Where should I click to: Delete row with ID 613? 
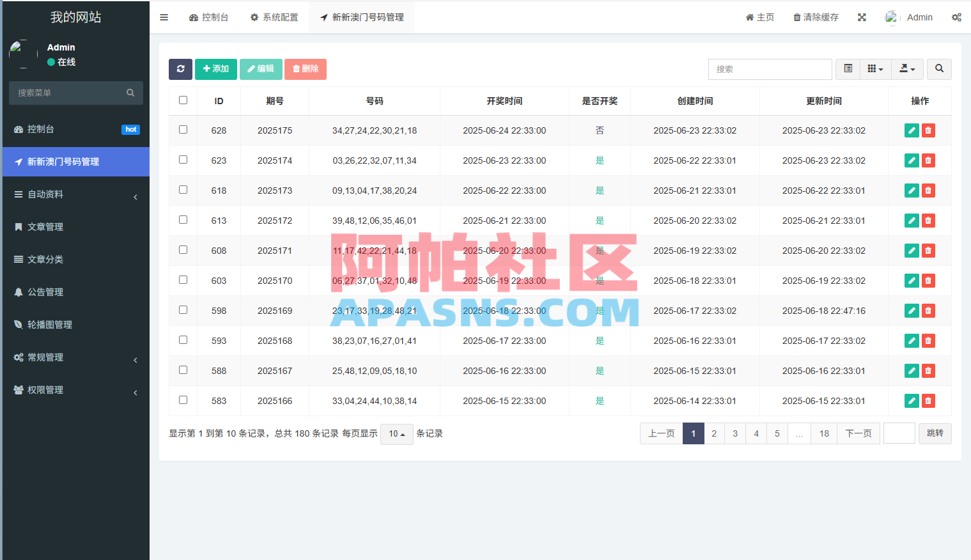(x=928, y=221)
